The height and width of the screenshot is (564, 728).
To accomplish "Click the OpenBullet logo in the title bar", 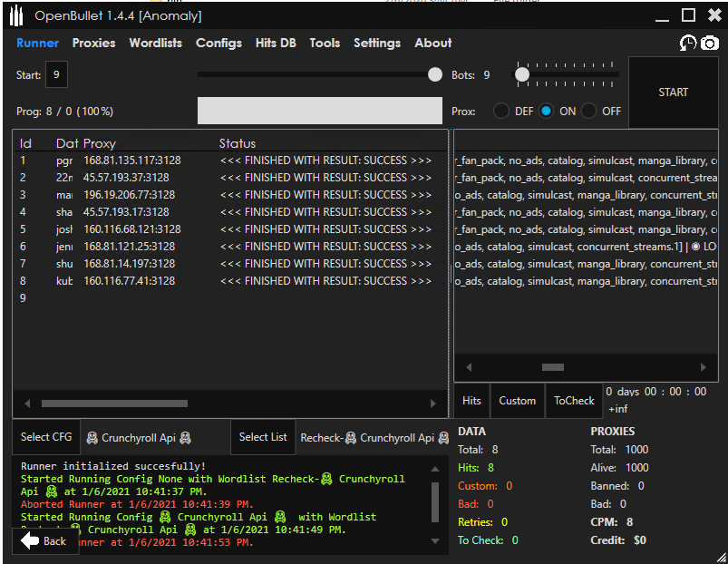I will coord(15,15).
